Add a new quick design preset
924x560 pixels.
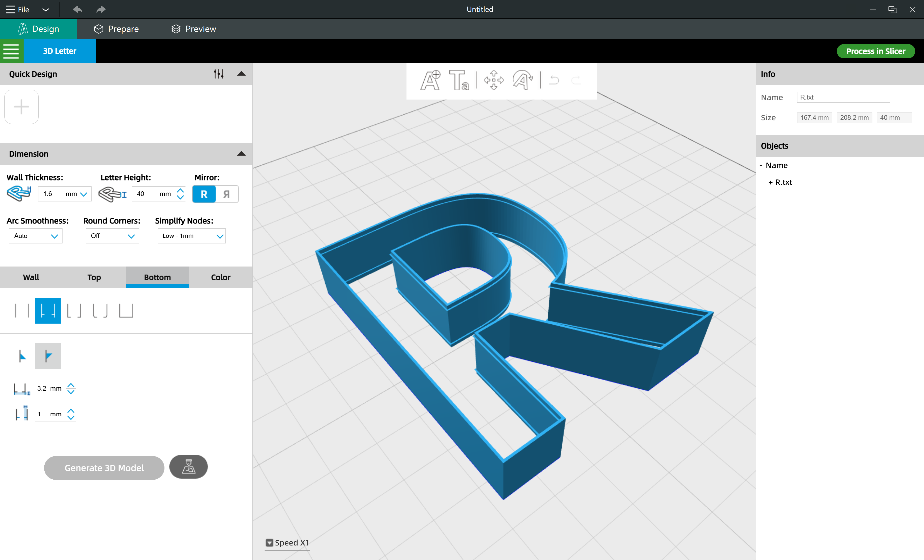[21, 107]
